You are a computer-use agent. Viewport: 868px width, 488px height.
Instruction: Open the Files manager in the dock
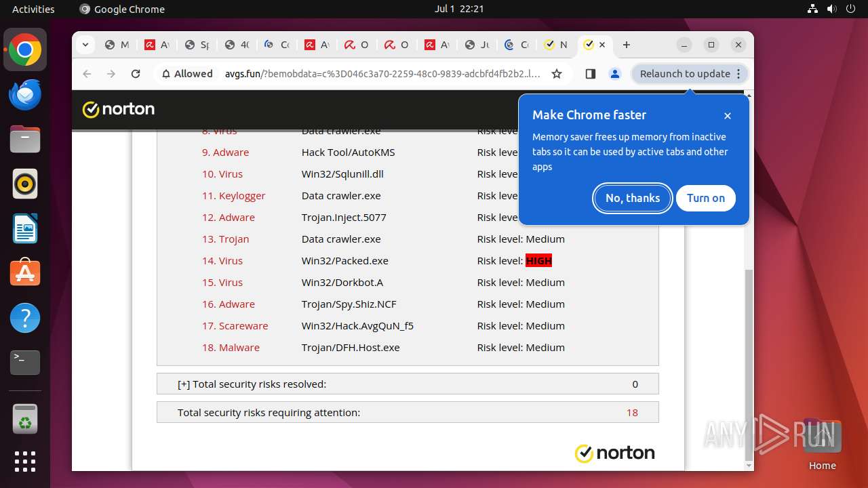[x=25, y=140]
